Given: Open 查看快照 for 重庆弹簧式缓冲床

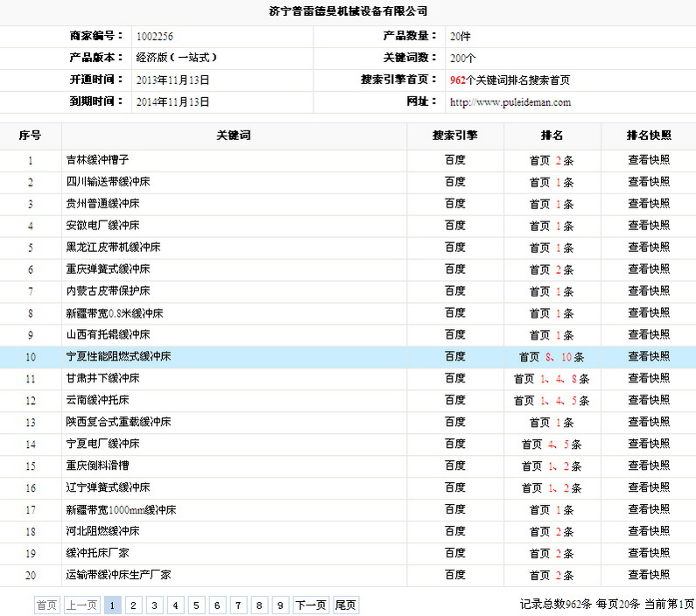Looking at the screenshot, I should (x=649, y=269).
